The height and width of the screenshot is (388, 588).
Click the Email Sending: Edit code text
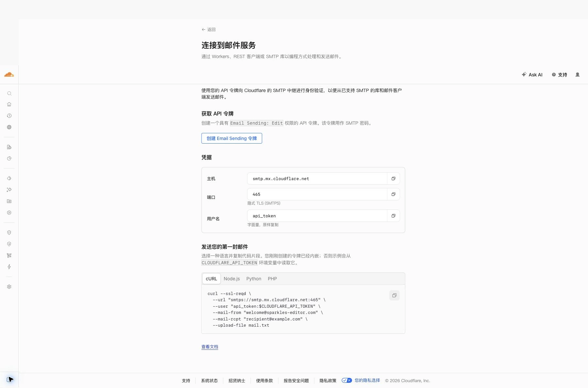tap(256, 123)
